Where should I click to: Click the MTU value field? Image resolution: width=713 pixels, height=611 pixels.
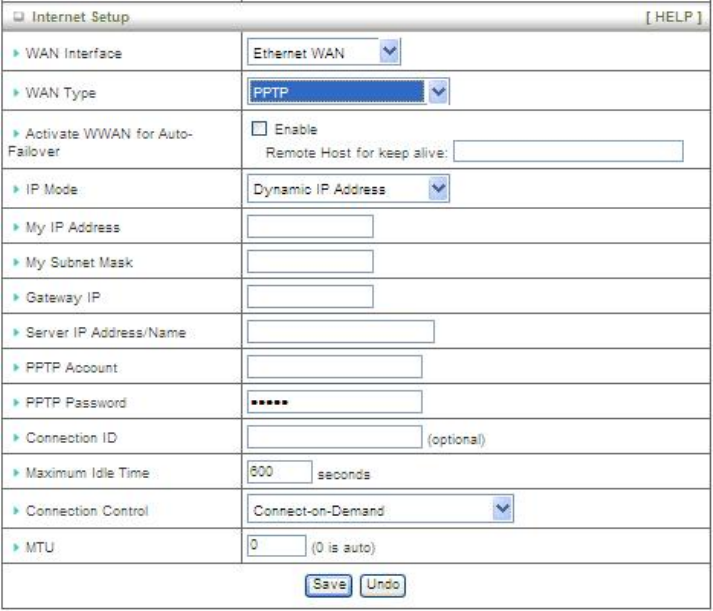coord(275,546)
